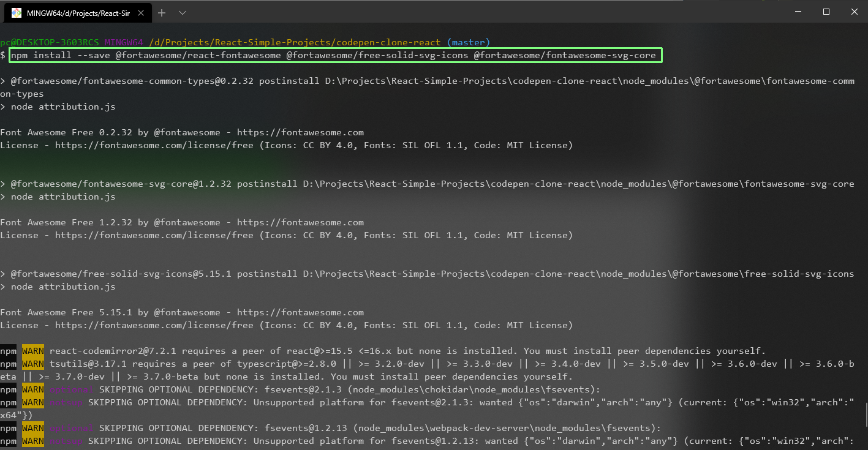Click the yellow WARN label on the react-codemirror2 line
This screenshot has height=450, width=868.
(x=33, y=351)
